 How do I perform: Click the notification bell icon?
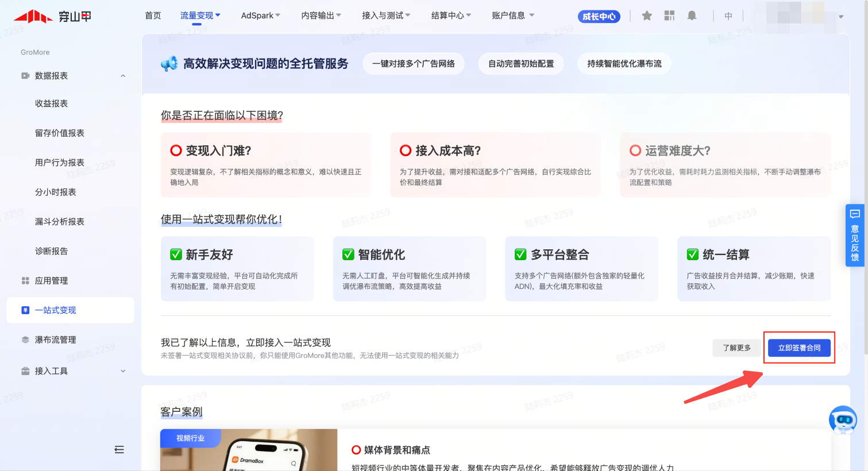(x=692, y=16)
